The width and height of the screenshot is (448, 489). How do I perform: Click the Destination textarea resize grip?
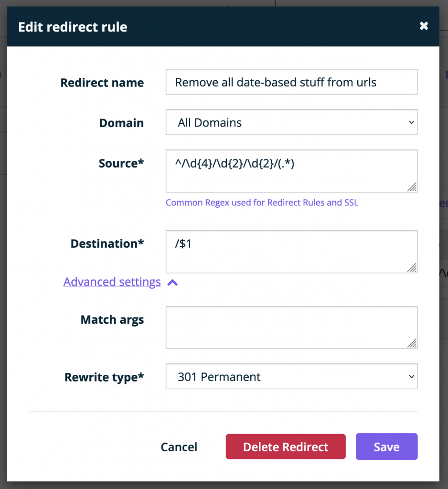tap(412, 267)
